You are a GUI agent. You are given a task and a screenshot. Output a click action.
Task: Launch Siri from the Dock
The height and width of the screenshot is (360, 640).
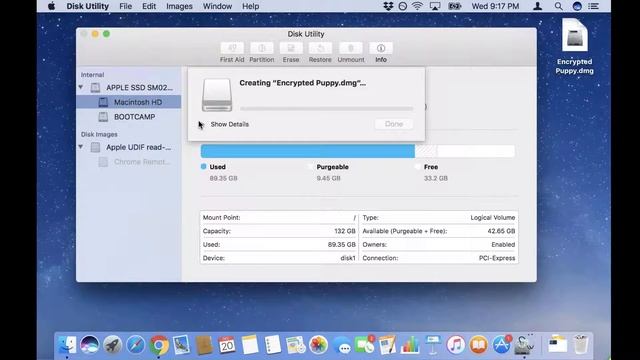click(x=89, y=345)
